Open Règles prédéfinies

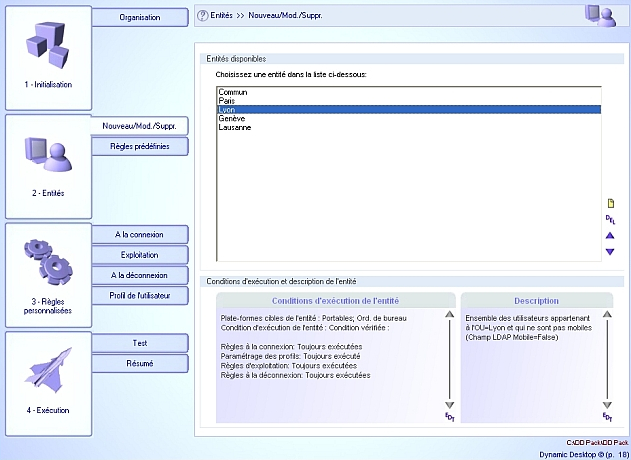pos(140,146)
